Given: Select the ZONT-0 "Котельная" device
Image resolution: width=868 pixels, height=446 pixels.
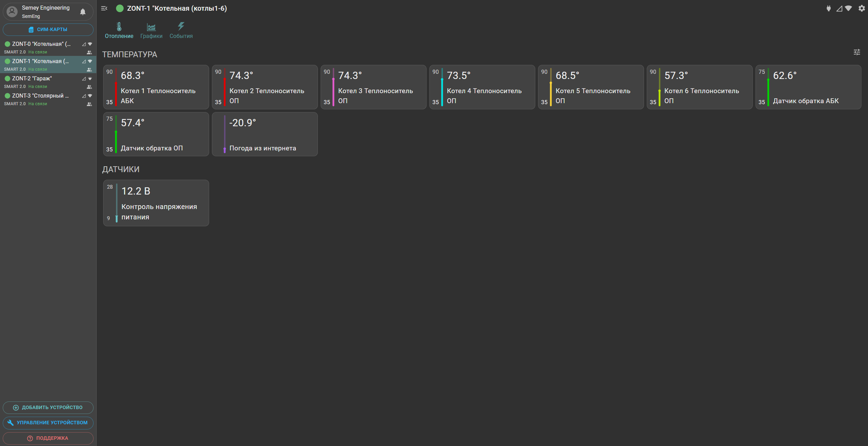Looking at the screenshot, I should 41,44.
